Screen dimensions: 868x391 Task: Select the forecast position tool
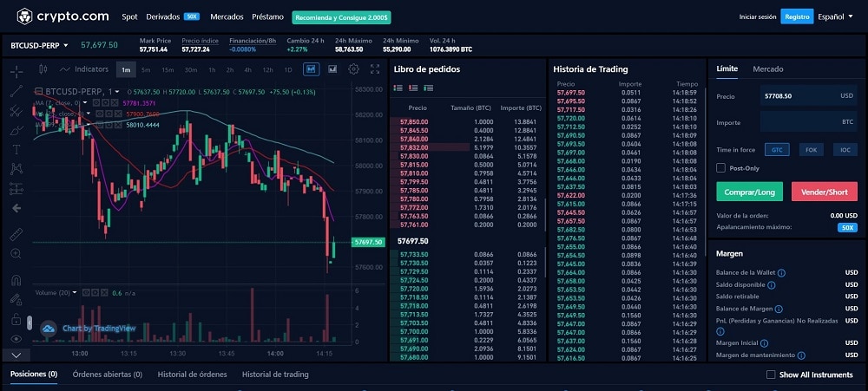point(16,189)
